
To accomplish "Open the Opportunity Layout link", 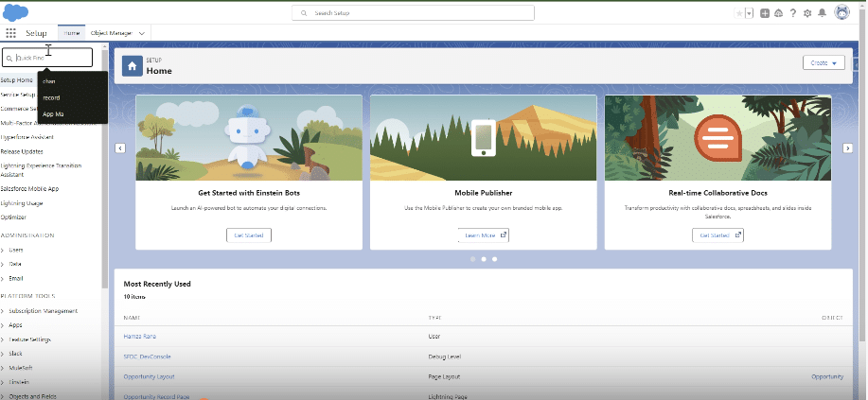I will [x=149, y=376].
